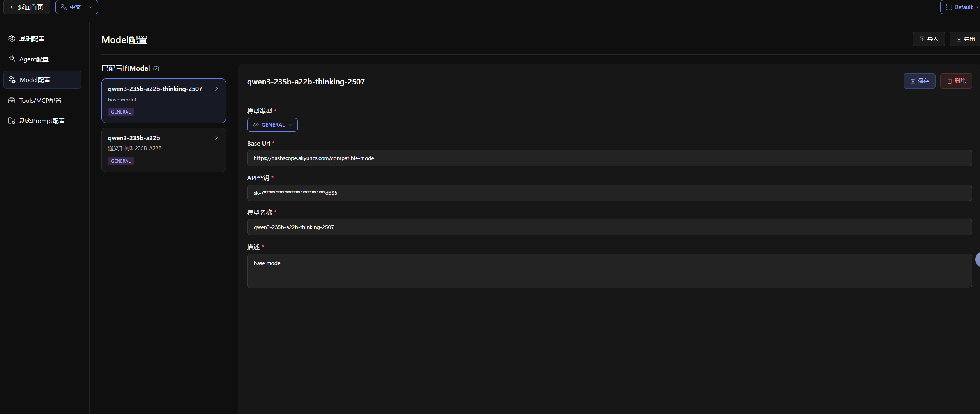The width and height of the screenshot is (980, 414).
Task: Click the 保存 save button
Action: (x=919, y=81)
